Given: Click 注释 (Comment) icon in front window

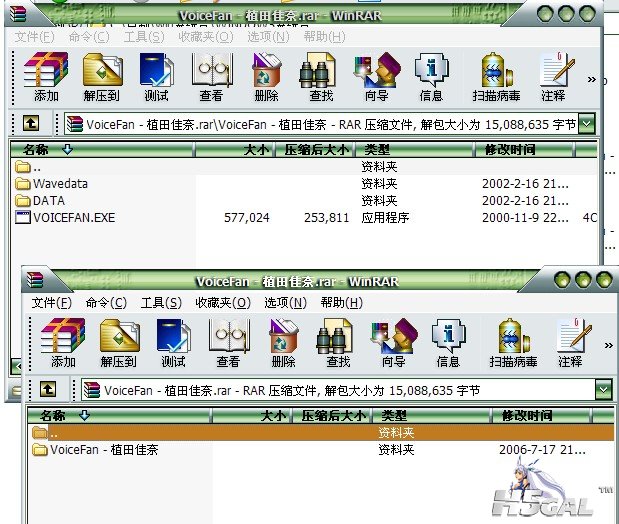Looking at the screenshot, I should (574, 334).
